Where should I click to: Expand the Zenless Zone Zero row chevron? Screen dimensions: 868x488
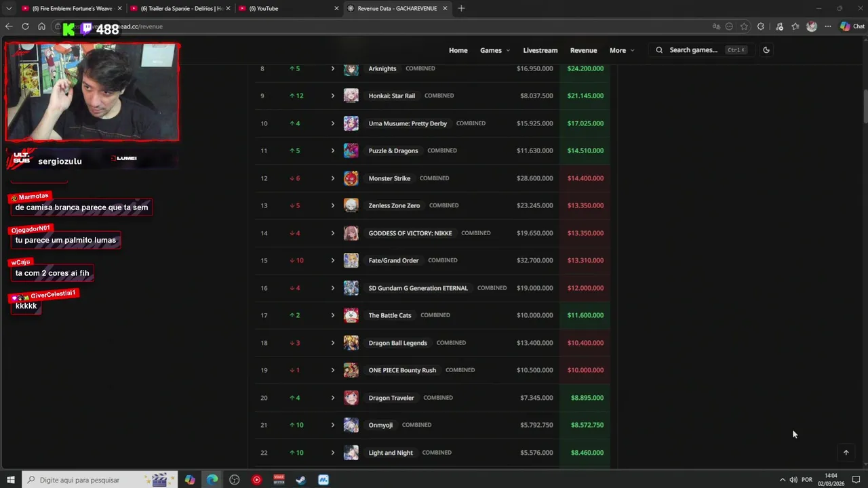[x=333, y=205]
